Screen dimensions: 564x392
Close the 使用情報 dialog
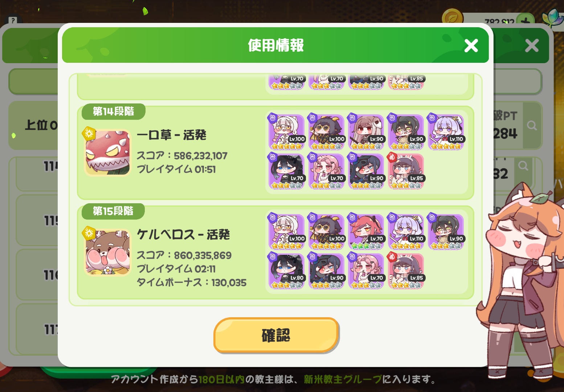(471, 46)
